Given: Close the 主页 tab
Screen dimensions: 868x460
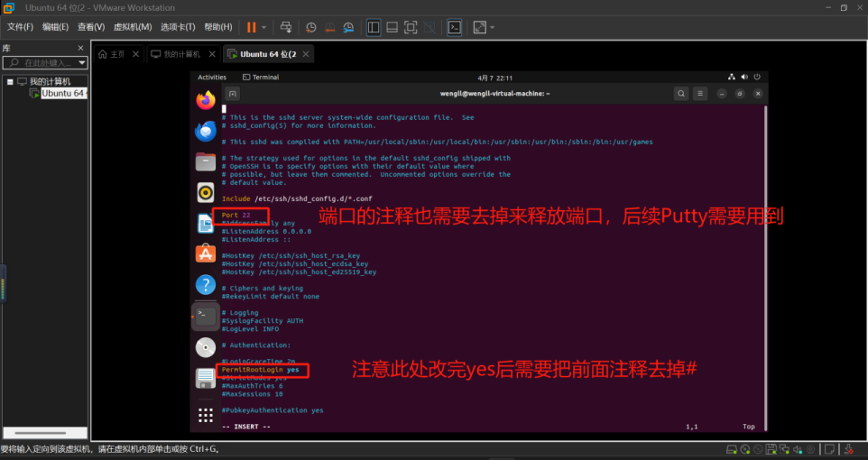Looking at the screenshot, I should pos(135,54).
